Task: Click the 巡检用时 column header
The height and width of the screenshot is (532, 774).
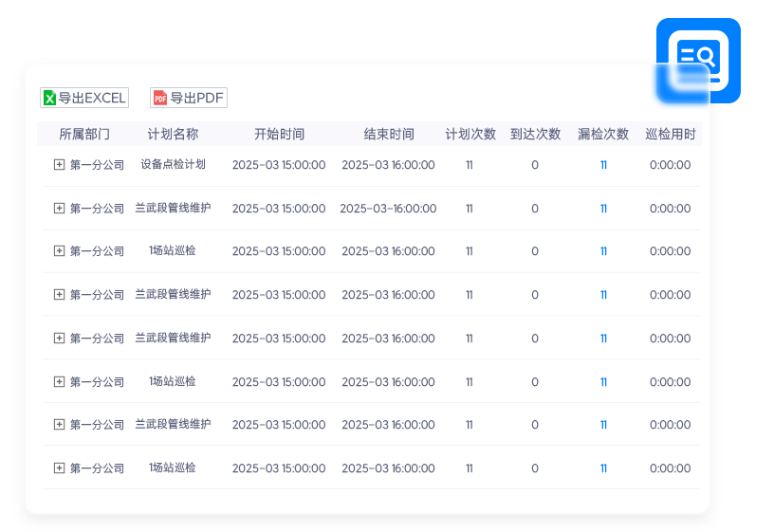Action: (670, 135)
